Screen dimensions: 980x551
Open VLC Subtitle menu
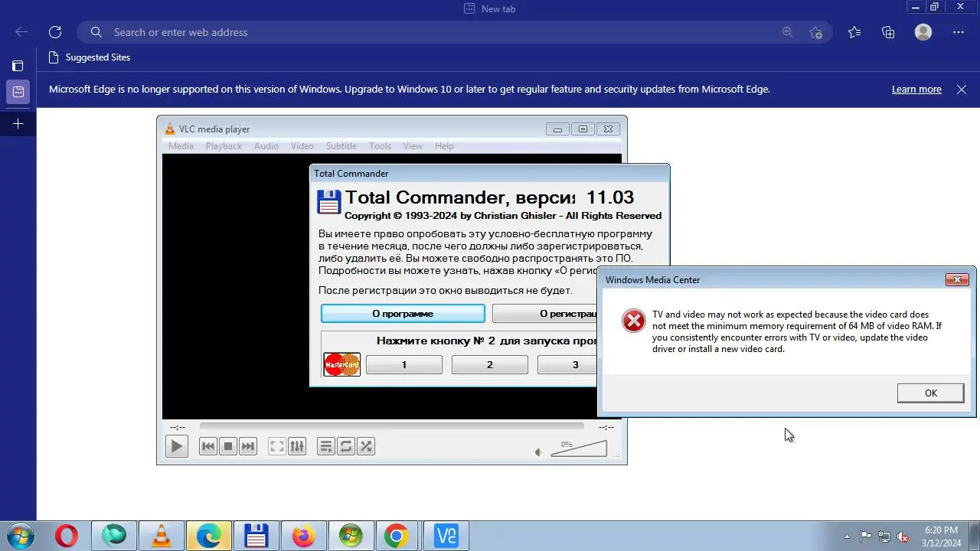(341, 146)
